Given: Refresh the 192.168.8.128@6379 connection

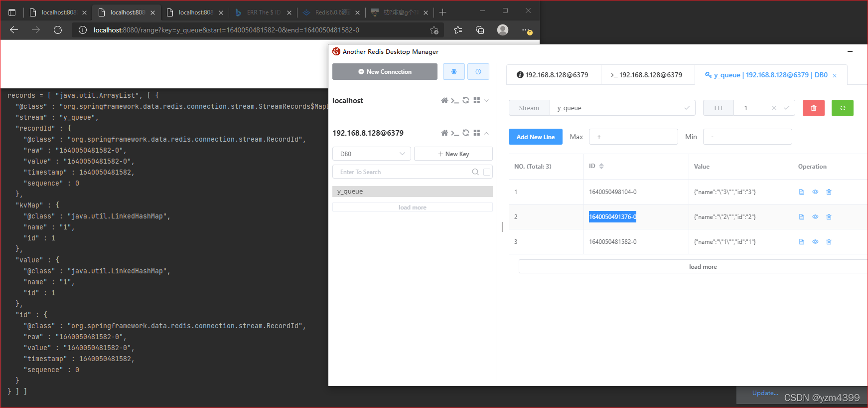Looking at the screenshot, I should click(466, 133).
